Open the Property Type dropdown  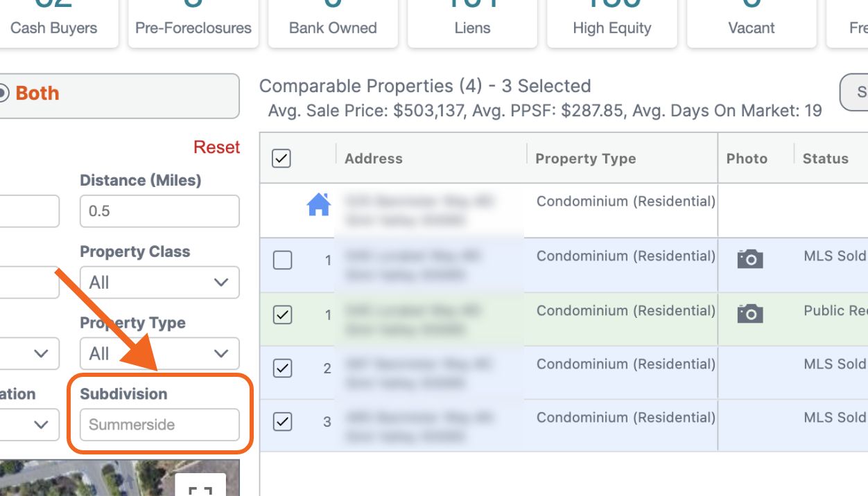[x=159, y=353]
